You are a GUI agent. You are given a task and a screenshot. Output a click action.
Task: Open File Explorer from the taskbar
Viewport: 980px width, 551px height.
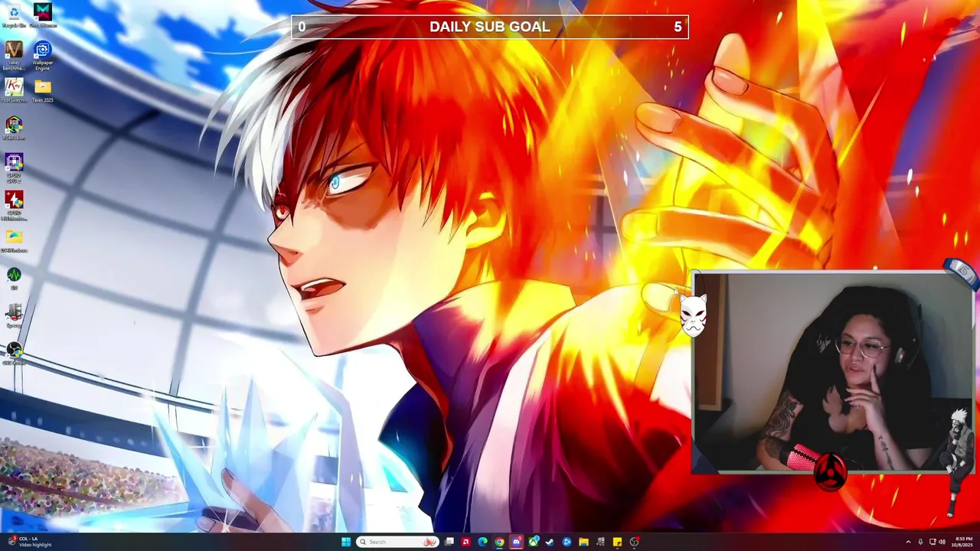pyautogui.click(x=583, y=542)
